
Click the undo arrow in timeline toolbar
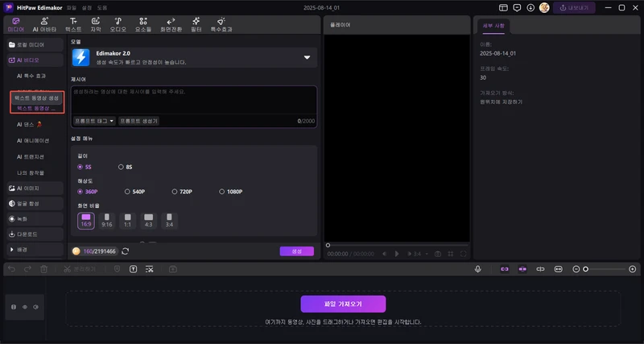pos(12,269)
